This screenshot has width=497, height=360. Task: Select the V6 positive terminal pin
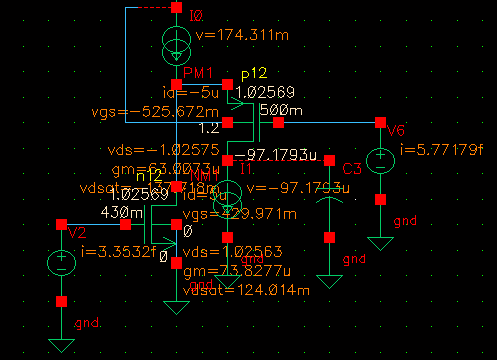pyautogui.click(x=380, y=122)
